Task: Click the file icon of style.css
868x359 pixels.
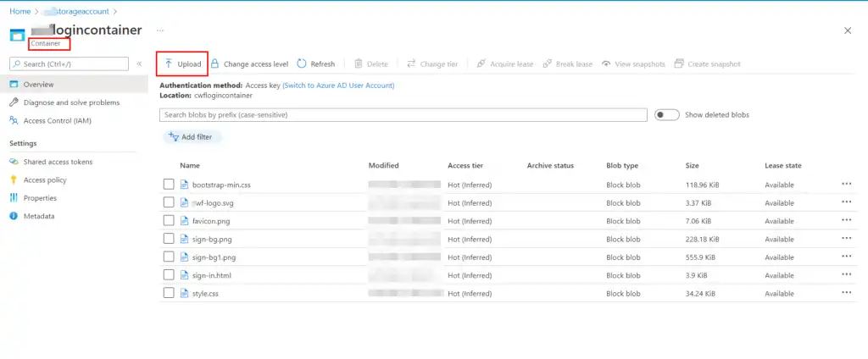Action: [184, 293]
